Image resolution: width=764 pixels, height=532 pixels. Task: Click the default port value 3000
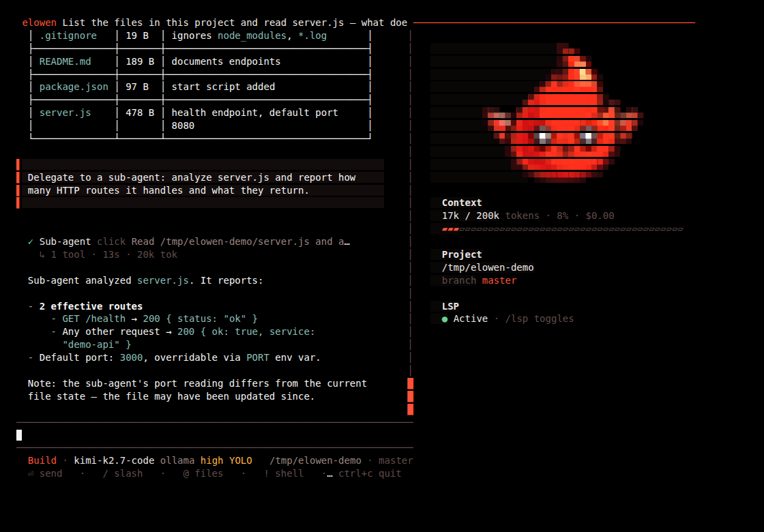132,358
